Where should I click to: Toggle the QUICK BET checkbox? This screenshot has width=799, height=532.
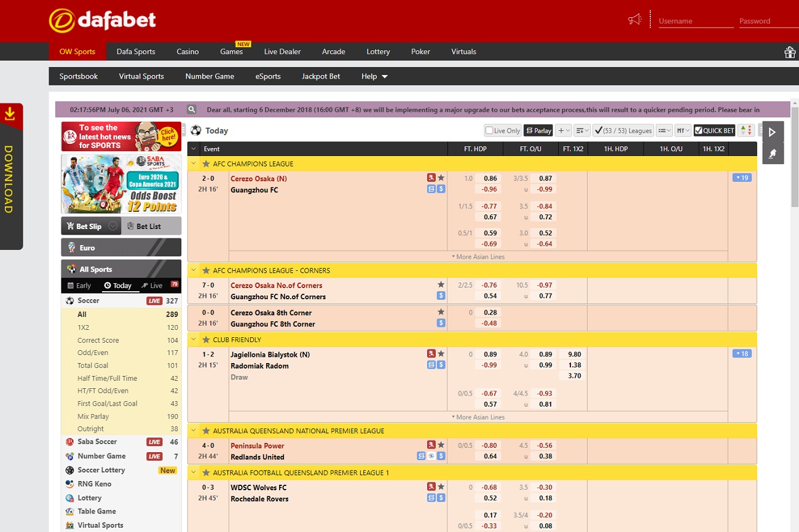699,130
